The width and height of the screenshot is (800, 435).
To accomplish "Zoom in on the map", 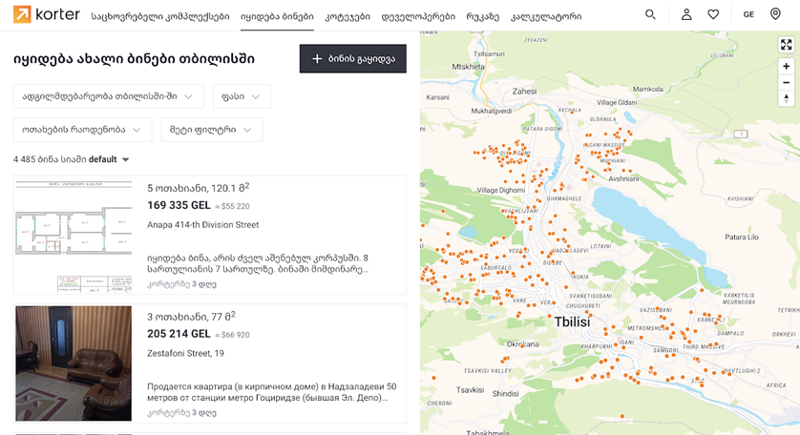I will 786,66.
